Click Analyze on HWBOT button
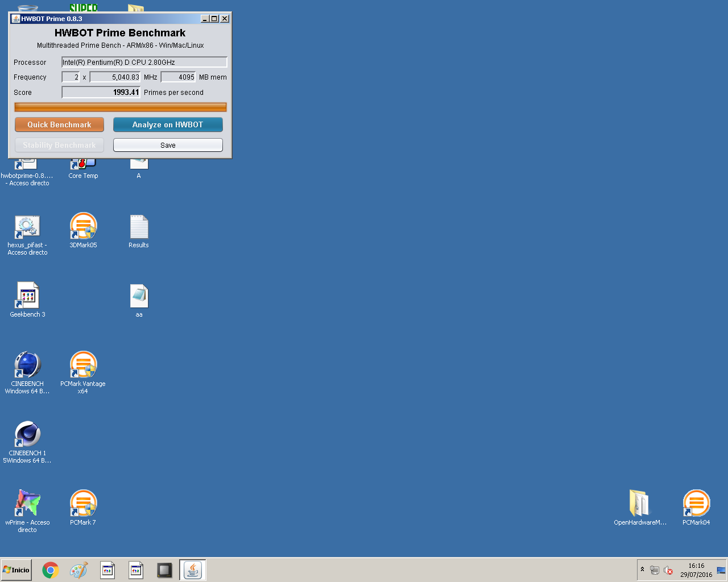 [168, 124]
